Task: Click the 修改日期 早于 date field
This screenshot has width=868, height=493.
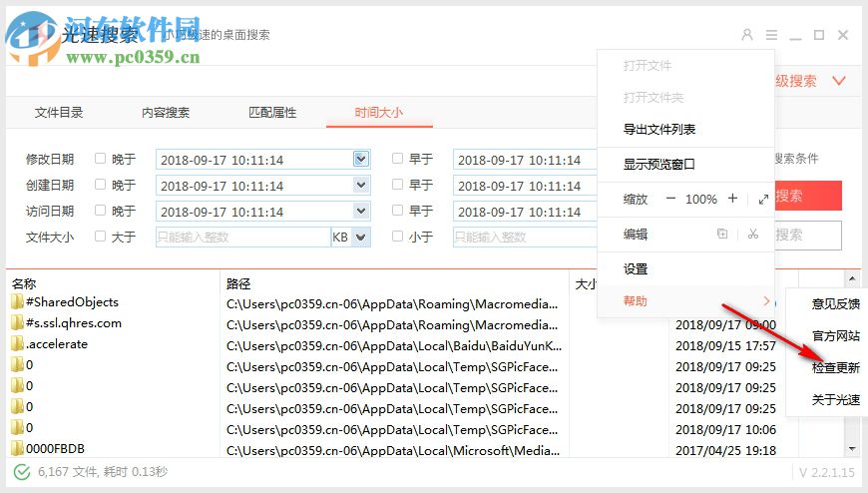Action: (x=525, y=160)
